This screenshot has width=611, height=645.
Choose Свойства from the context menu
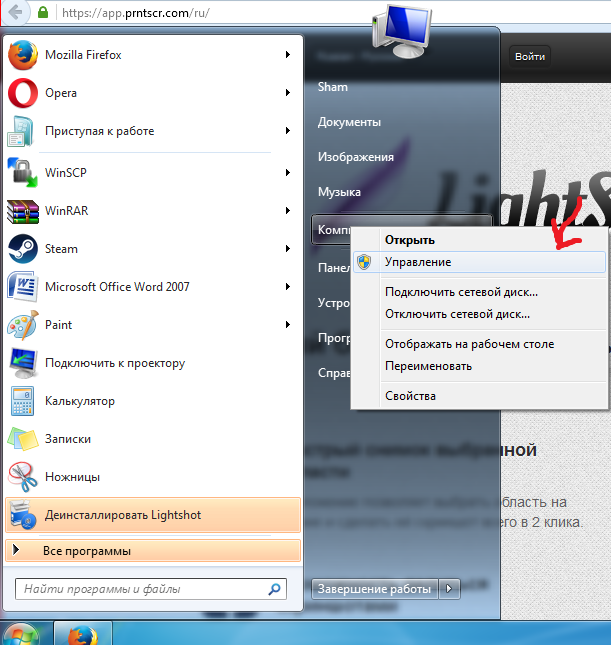(410, 396)
